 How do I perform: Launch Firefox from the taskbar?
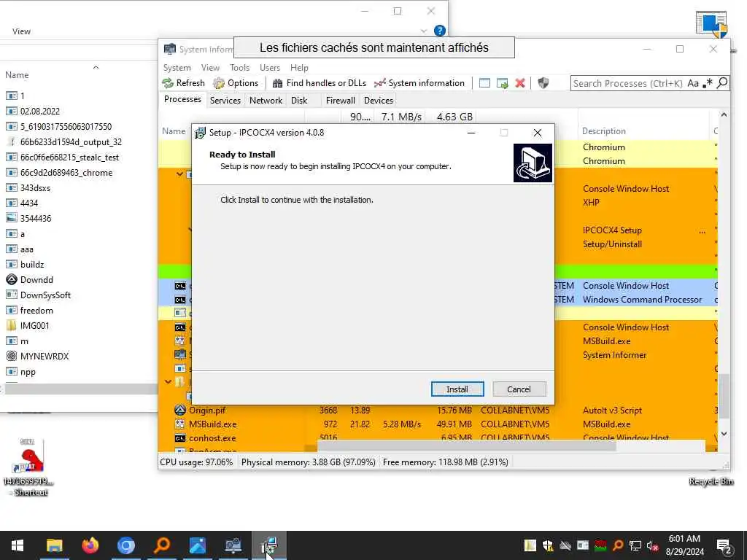click(x=90, y=545)
